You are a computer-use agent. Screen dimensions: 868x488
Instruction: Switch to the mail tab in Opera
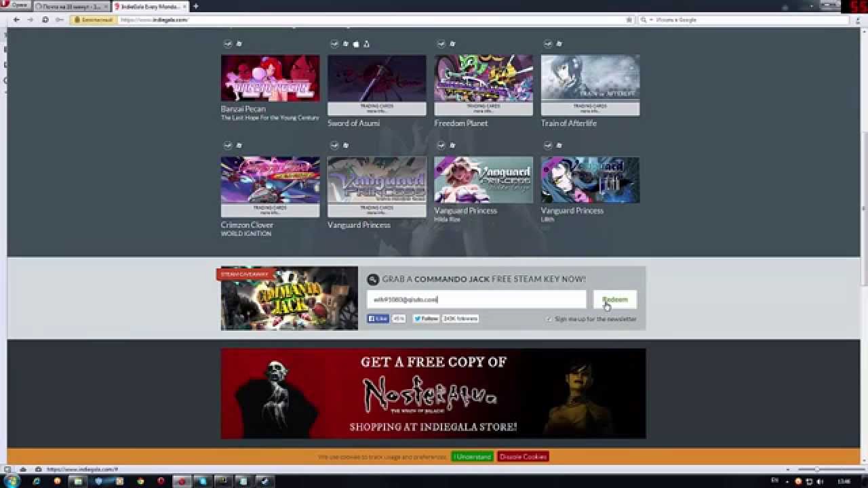click(71, 6)
